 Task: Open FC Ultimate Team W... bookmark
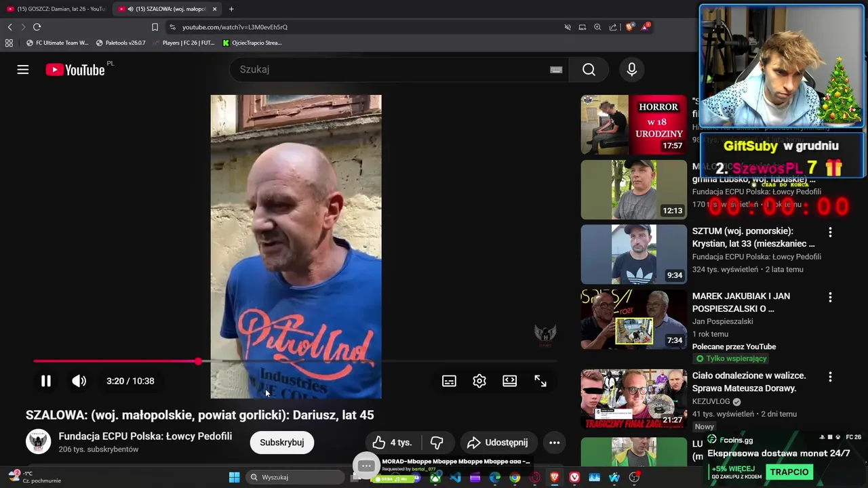coord(58,43)
